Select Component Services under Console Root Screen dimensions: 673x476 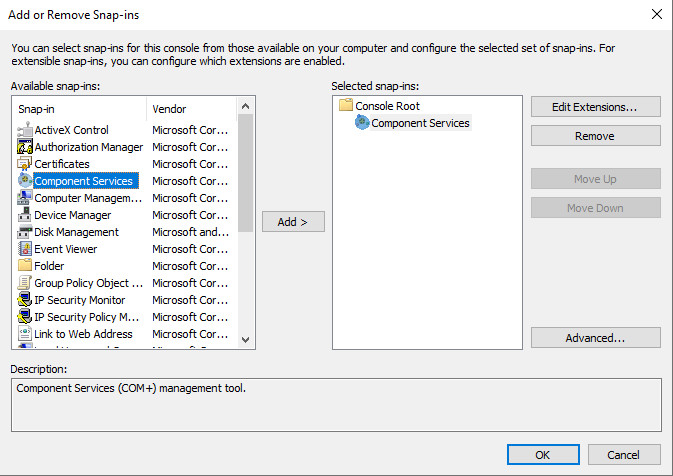[420, 123]
